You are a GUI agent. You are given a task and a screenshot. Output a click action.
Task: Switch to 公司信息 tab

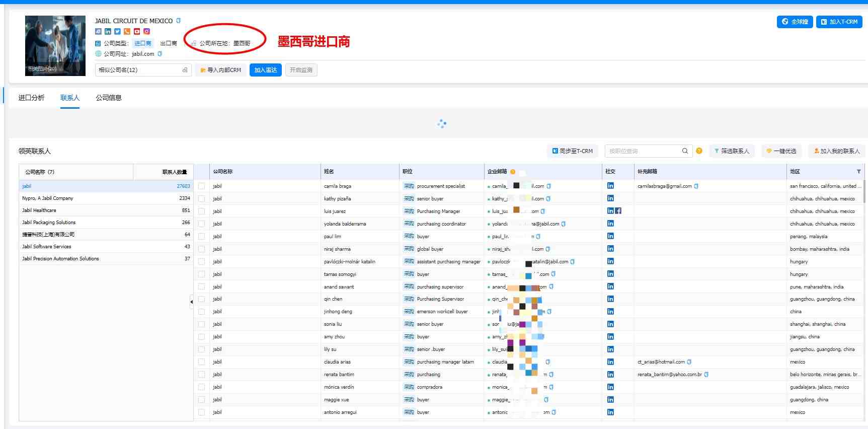[109, 98]
